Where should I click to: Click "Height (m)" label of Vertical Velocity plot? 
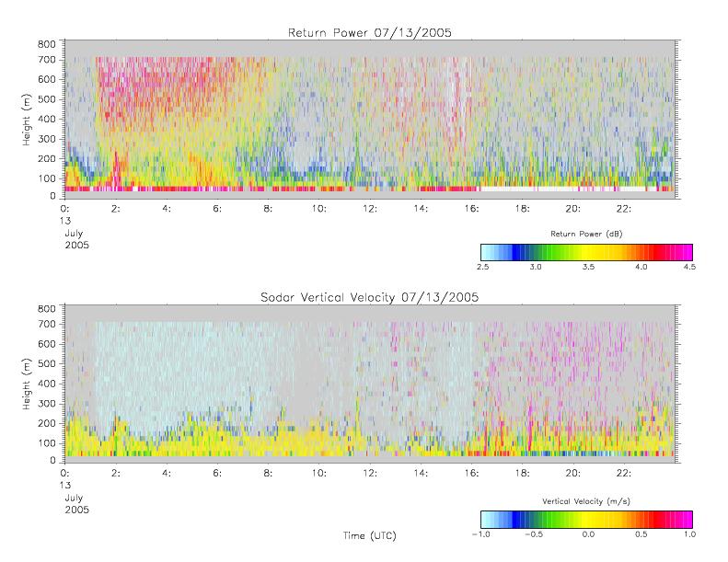pos(27,384)
